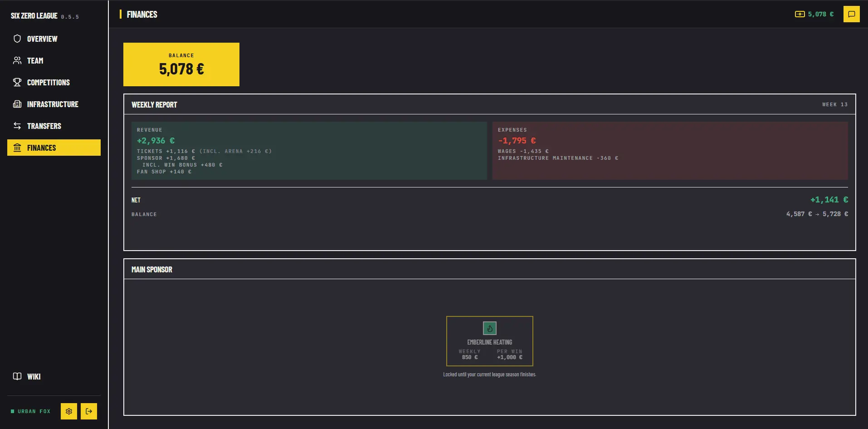Open the chat message button

(852, 14)
